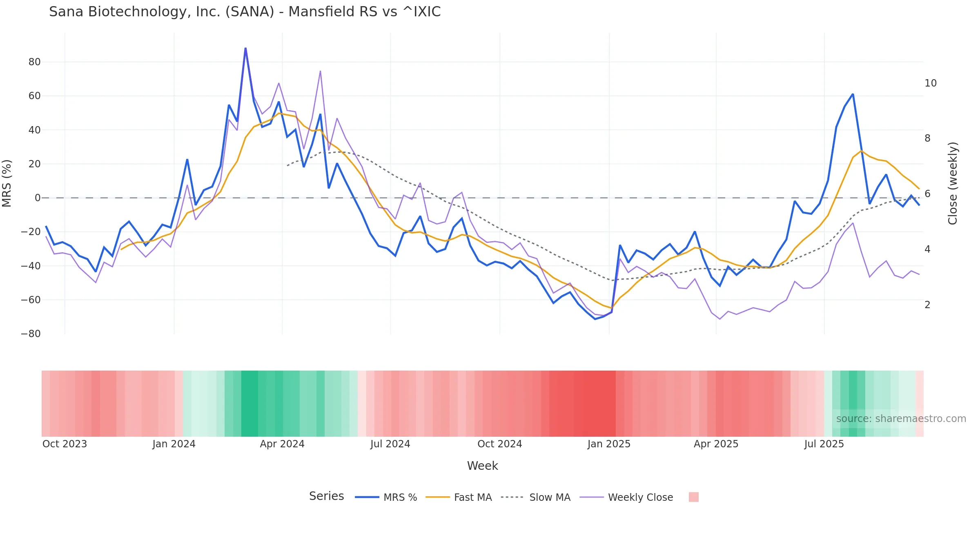Click the 'Oct 2023' axis label
This screenshot has height=551, width=980.
pos(65,444)
